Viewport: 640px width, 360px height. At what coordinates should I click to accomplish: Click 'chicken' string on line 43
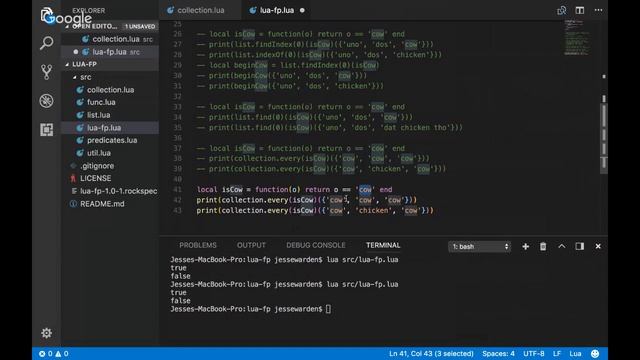(374, 211)
